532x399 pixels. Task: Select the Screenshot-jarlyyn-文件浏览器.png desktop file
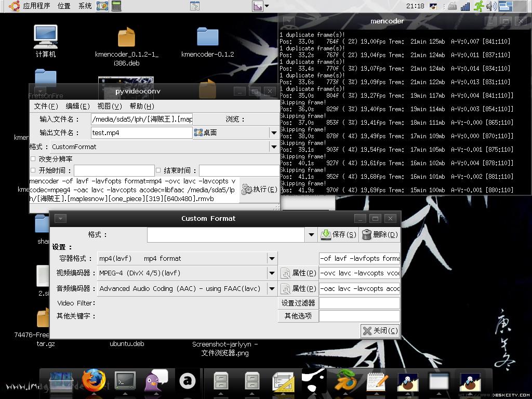click(x=225, y=349)
